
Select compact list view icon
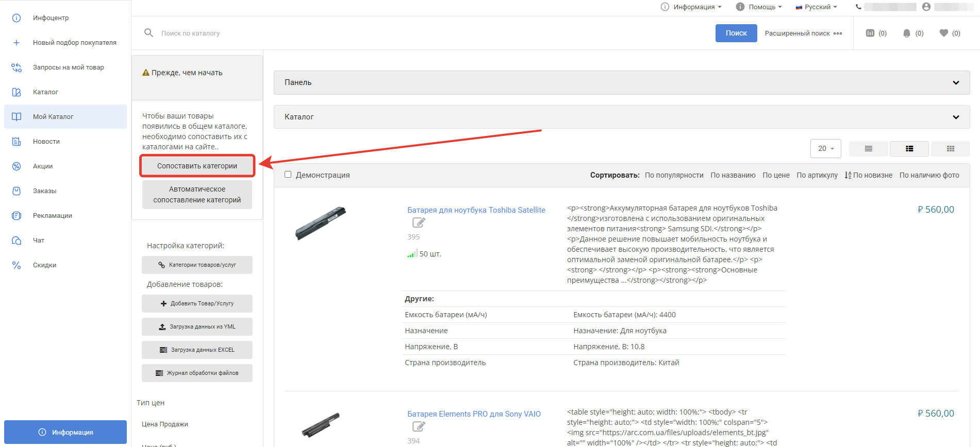tap(869, 149)
